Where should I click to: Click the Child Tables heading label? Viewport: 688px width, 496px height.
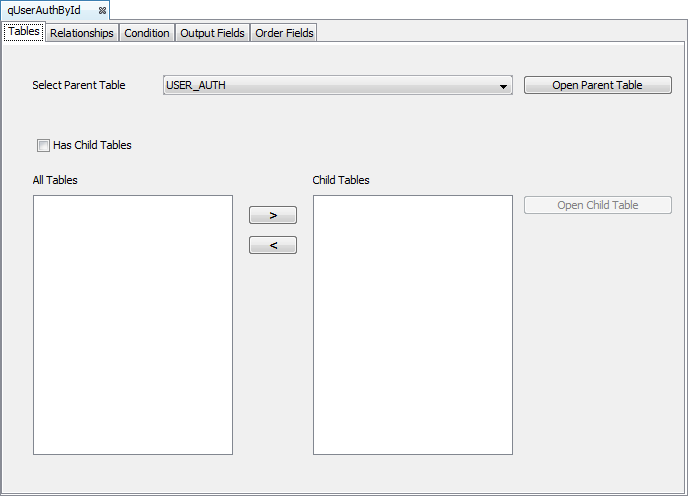pyautogui.click(x=341, y=180)
